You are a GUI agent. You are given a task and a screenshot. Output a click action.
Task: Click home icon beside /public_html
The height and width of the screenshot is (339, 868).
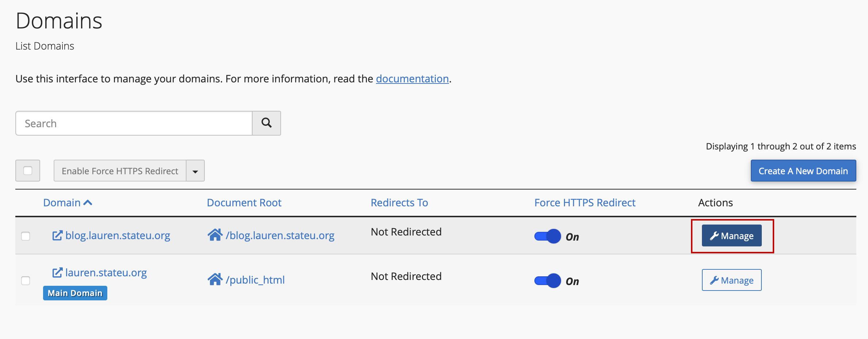pos(215,280)
